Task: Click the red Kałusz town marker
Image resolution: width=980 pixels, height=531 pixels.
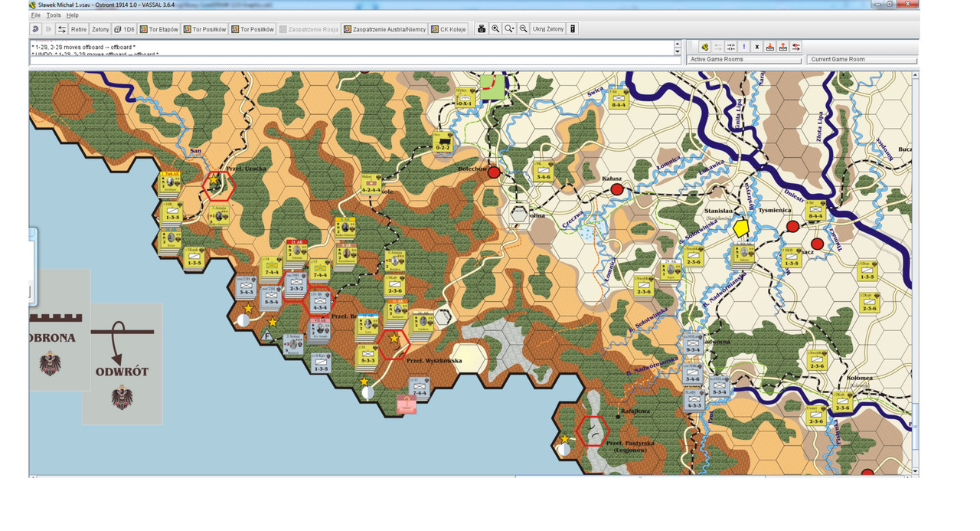Action: tap(617, 188)
